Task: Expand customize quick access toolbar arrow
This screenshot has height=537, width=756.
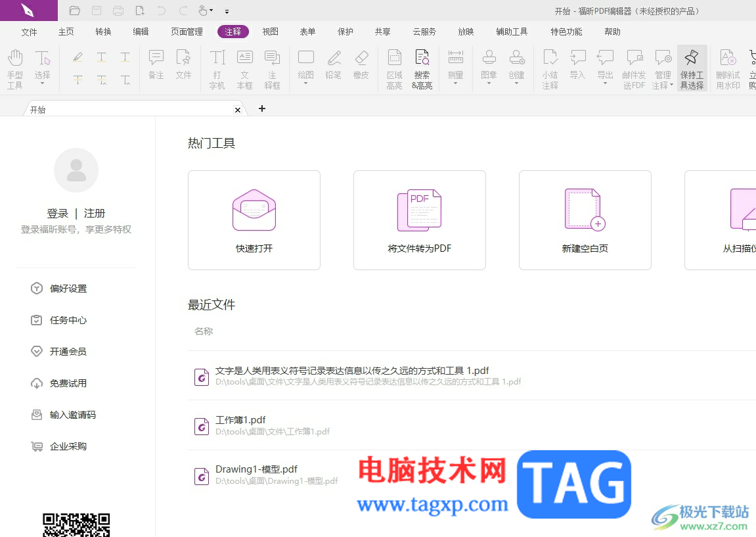Action: click(227, 11)
